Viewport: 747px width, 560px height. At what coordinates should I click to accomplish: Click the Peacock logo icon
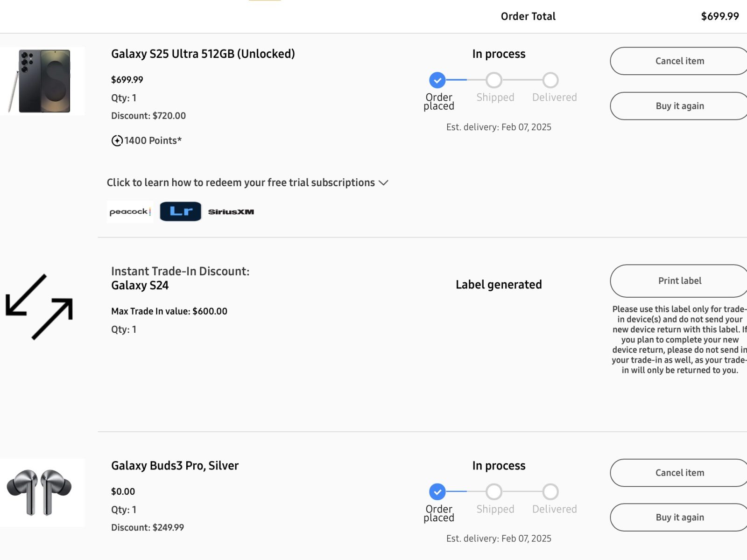(130, 212)
